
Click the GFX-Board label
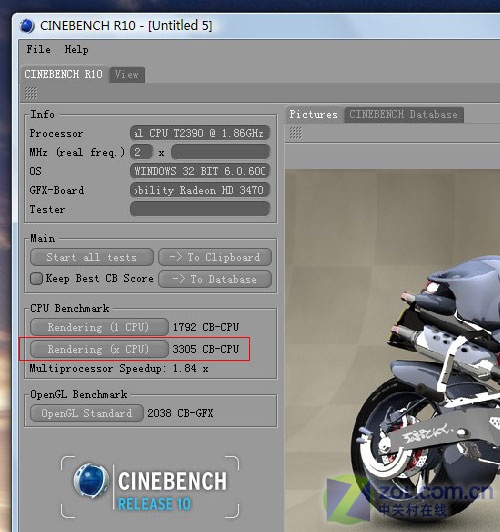pos(57,190)
